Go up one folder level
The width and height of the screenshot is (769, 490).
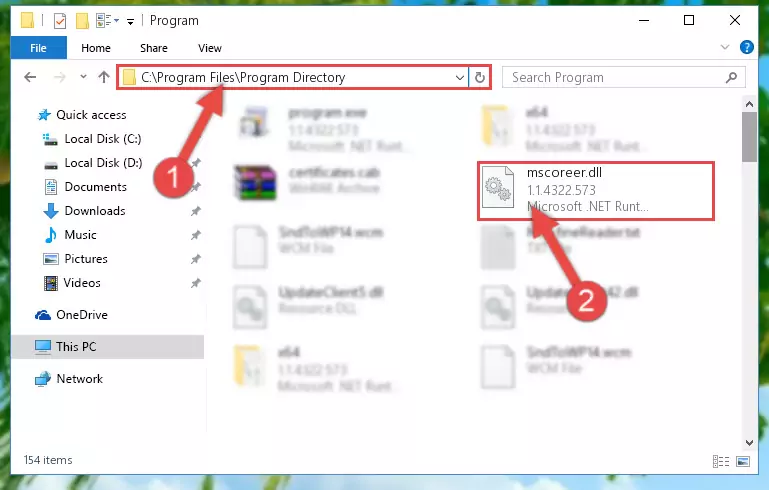coord(103,77)
